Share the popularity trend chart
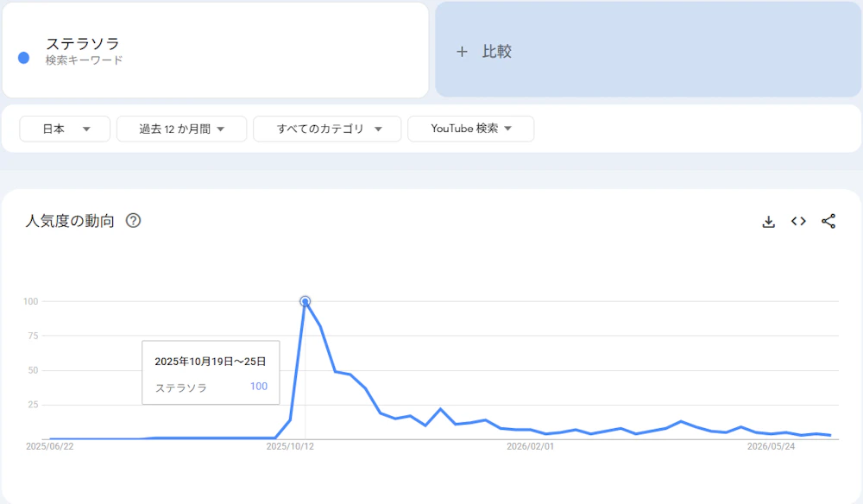 click(828, 221)
